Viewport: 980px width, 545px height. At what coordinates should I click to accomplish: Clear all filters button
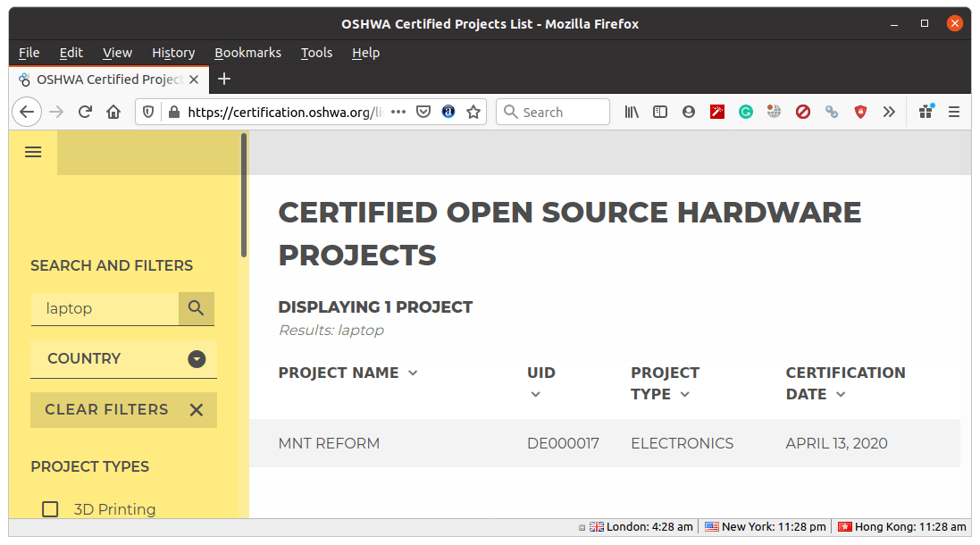tap(124, 410)
